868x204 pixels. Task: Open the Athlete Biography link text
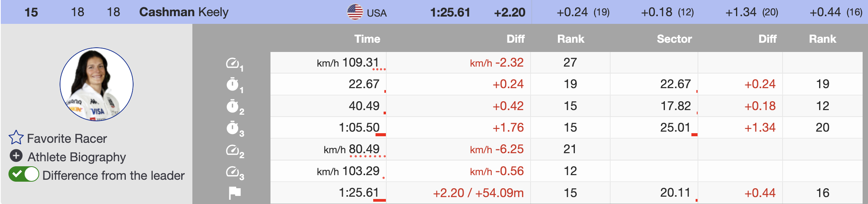pos(77,157)
